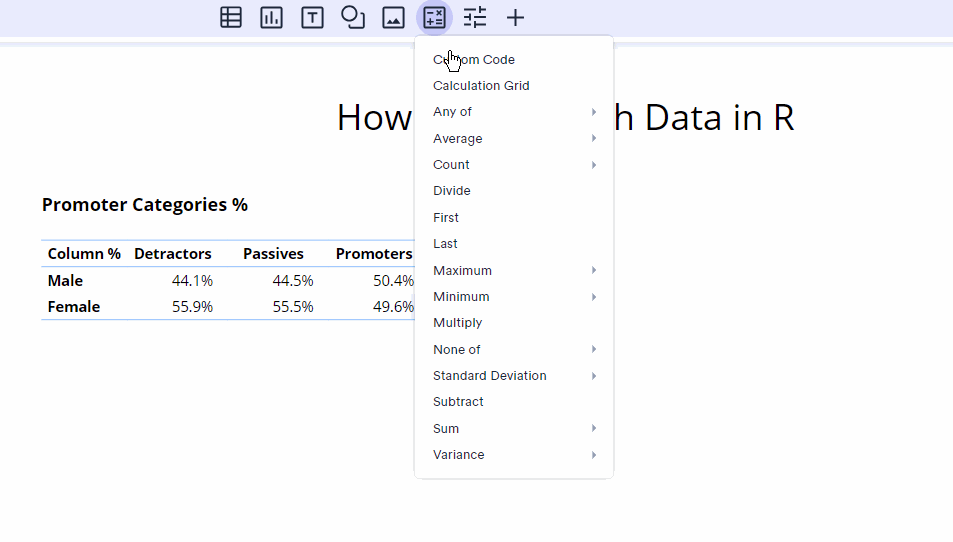The width and height of the screenshot is (953, 542).
Task: Select the Text box icon
Action: [x=312, y=17]
